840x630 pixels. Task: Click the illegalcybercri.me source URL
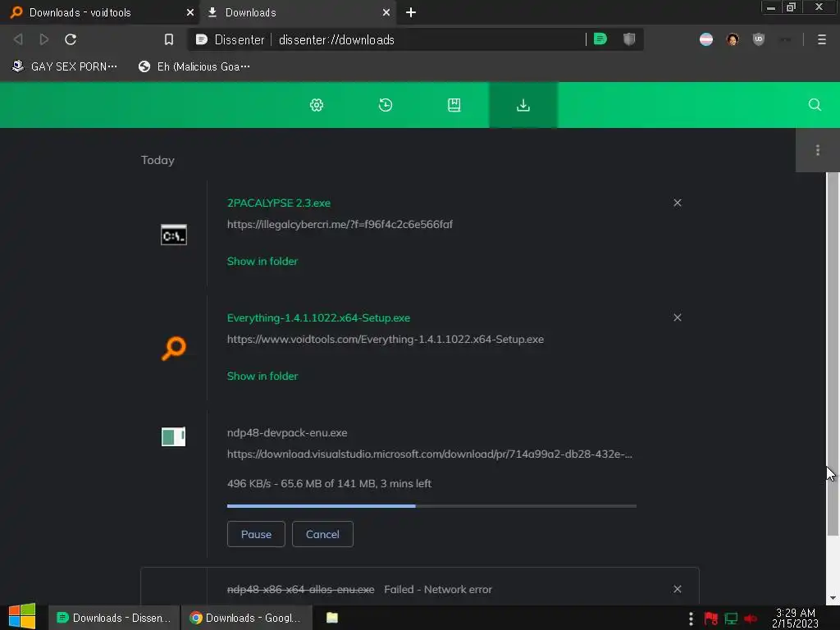click(340, 225)
